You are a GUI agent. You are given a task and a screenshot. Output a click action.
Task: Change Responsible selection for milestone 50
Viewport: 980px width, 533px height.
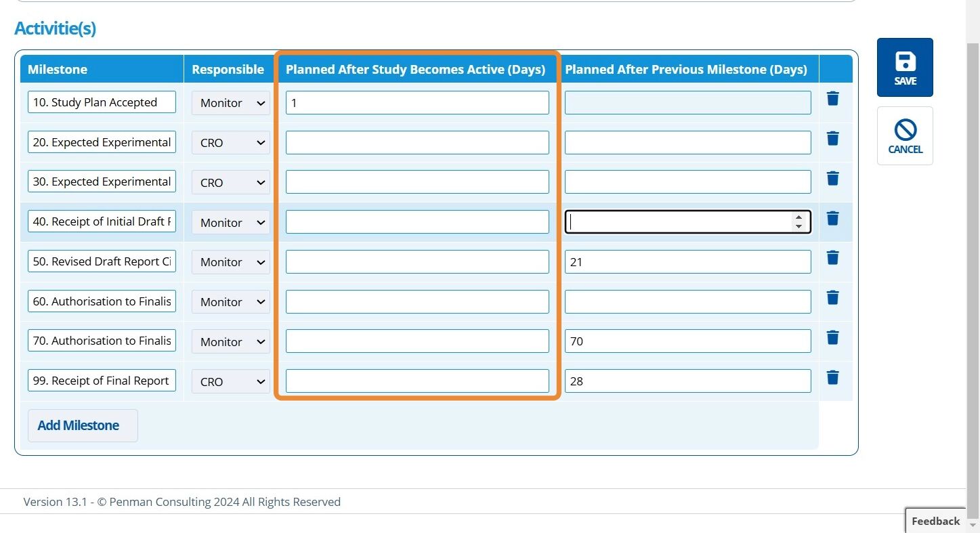[x=231, y=262]
